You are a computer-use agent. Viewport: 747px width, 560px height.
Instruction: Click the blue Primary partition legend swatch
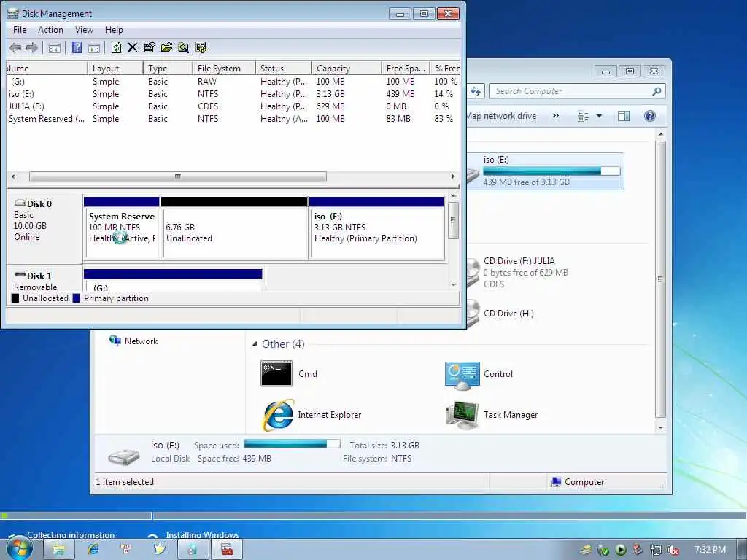(76, 298)
